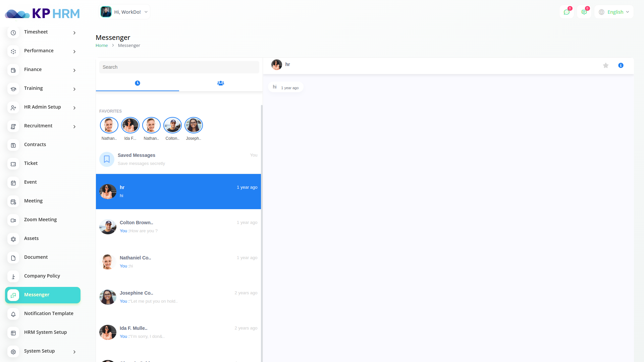This screenshot has width=644, height=362.
Task: Go to Home breadcrumb link
Action: coord(102,46)
